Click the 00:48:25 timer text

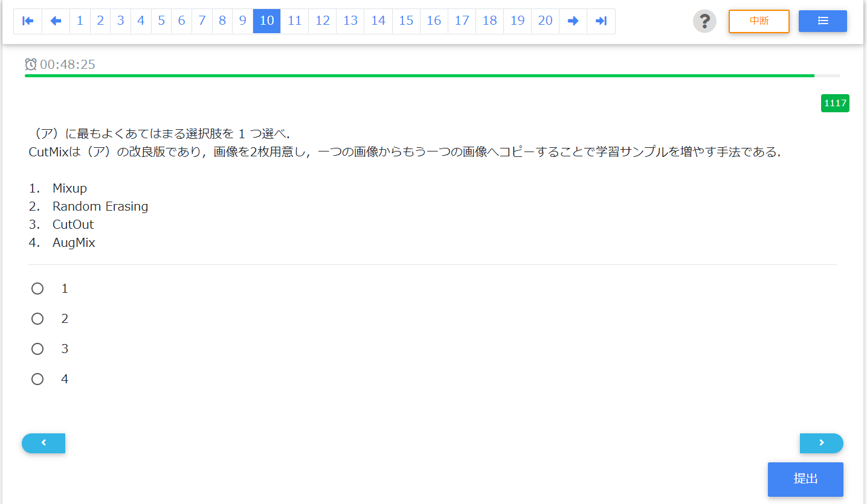(68, 65)
